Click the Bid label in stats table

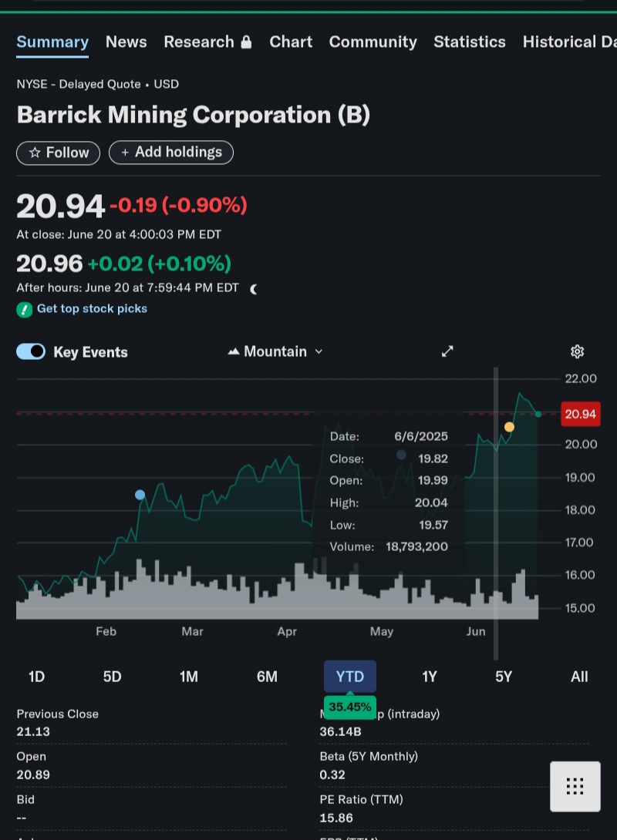click(x=25, y=800)
